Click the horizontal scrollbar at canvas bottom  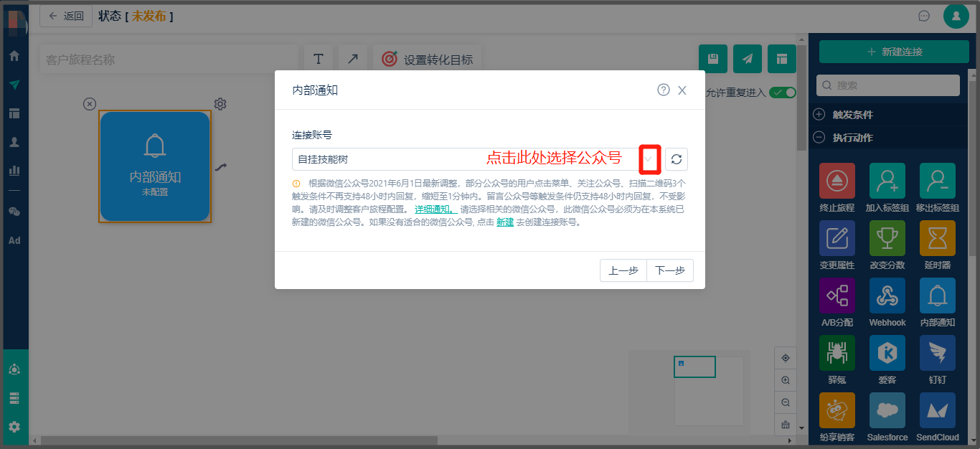[x=239, y=440]
